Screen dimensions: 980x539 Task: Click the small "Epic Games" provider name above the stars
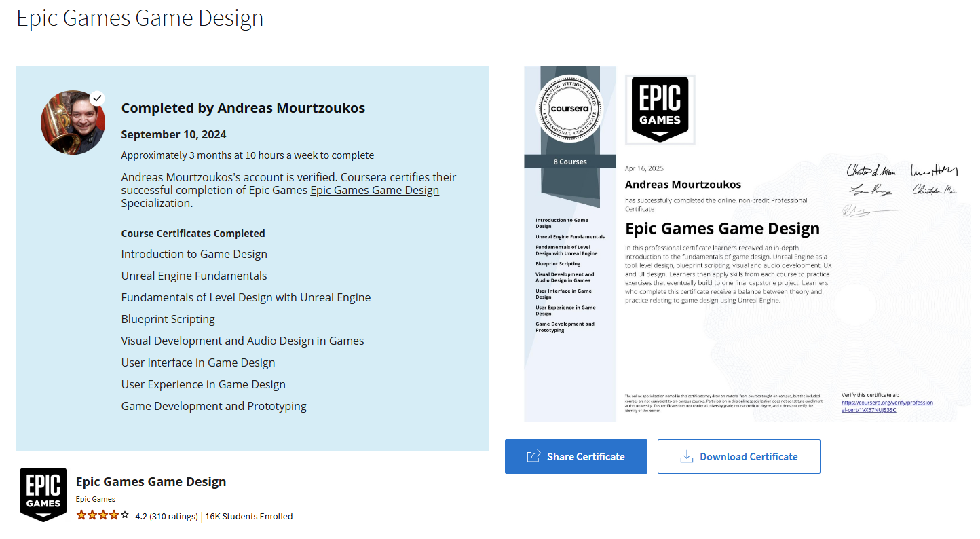(96, 499)
